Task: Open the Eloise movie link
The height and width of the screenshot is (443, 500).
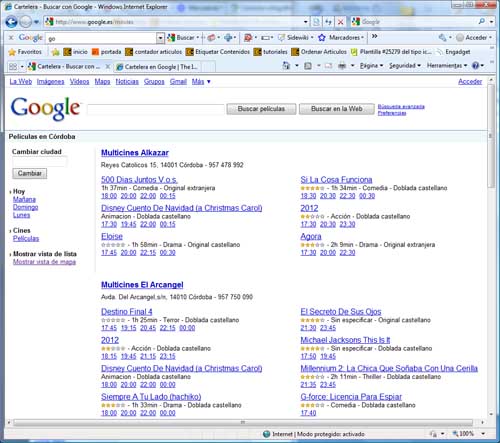Action: tap(112, 236)
